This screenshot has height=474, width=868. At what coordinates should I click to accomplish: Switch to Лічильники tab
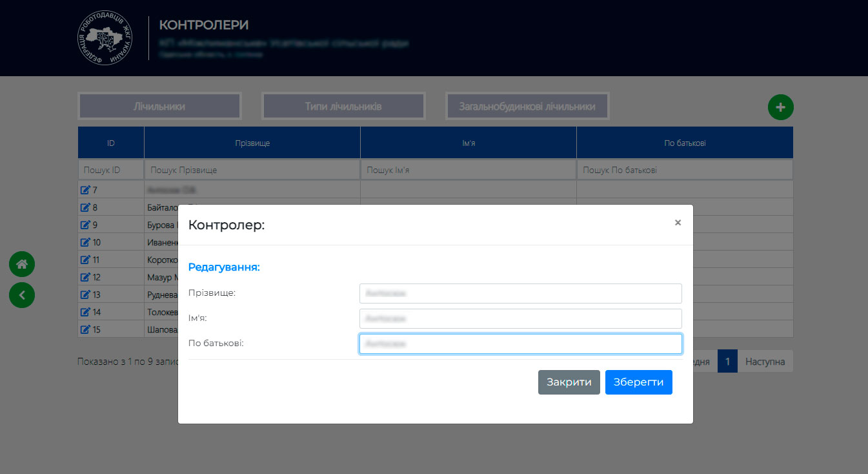[159, 107]
